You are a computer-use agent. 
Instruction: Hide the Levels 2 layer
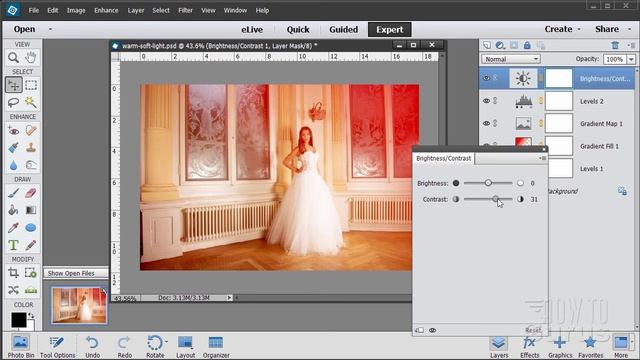[x=486, y=101]
